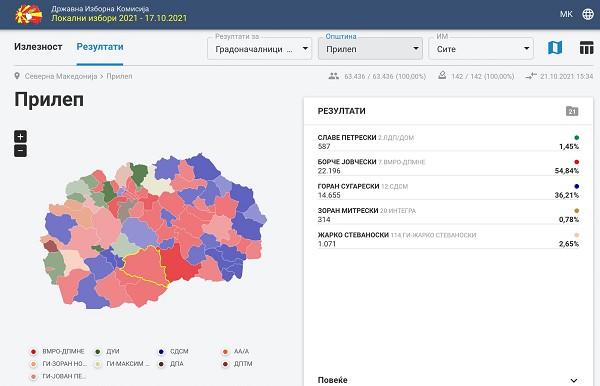Image resolution: width=600 pixels, height=386 pixels.
Task: Click the 22.196 votes count
Action: click(329, 171)
